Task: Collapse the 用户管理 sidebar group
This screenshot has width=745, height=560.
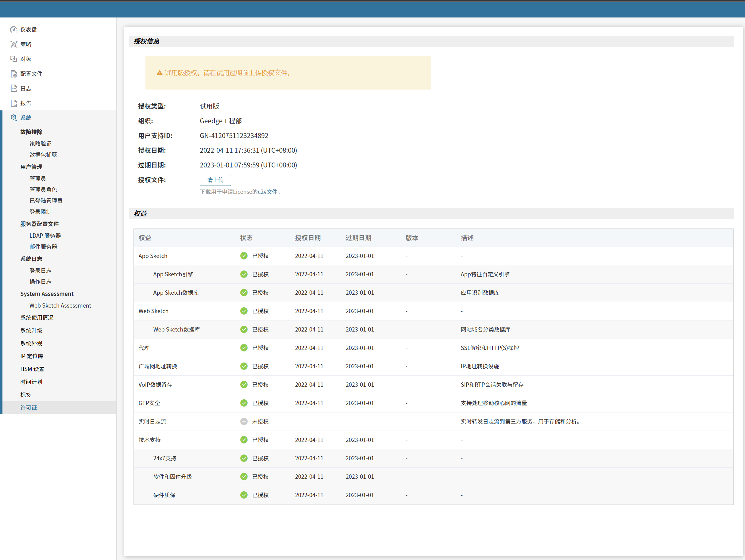Action: [31, 167]
